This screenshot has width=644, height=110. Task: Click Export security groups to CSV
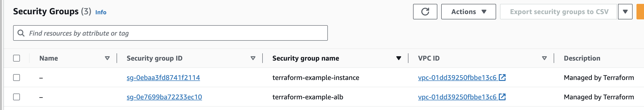click(x=559, y=12)
